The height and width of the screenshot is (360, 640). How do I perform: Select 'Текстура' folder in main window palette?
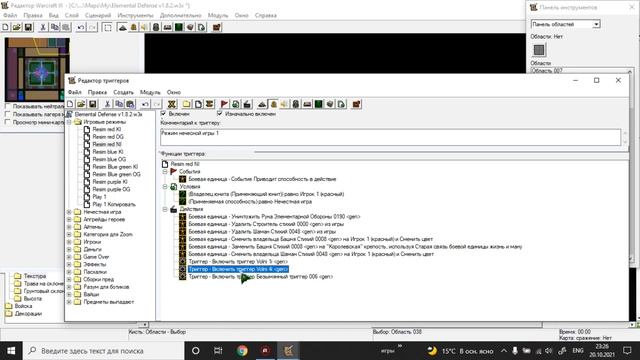35,276
